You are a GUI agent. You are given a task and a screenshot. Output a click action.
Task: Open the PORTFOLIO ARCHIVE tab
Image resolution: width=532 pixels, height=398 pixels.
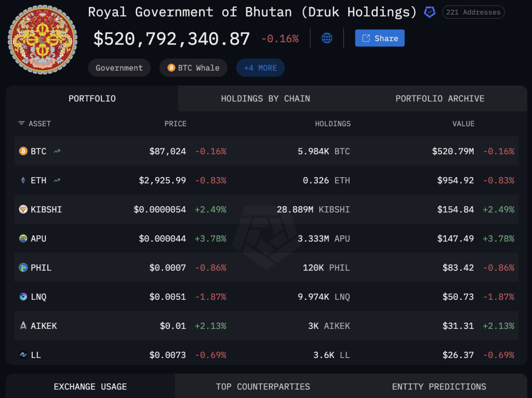(x=440, y=99)
